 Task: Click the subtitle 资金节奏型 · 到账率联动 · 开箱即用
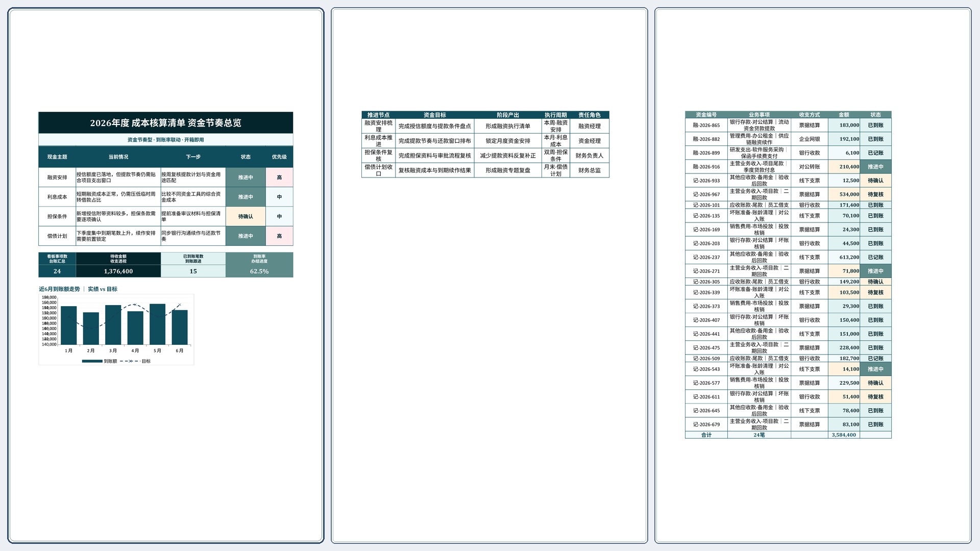coord(166,140)
